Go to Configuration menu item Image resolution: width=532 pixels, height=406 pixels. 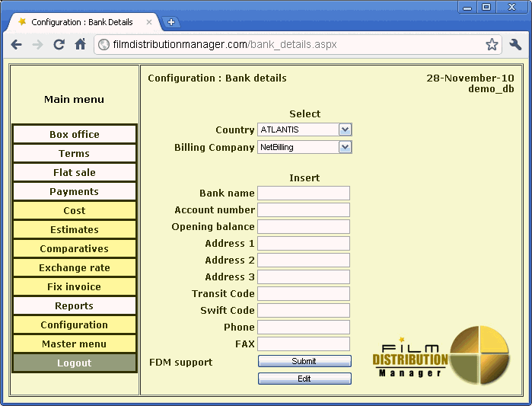click(x=75, y=325)
